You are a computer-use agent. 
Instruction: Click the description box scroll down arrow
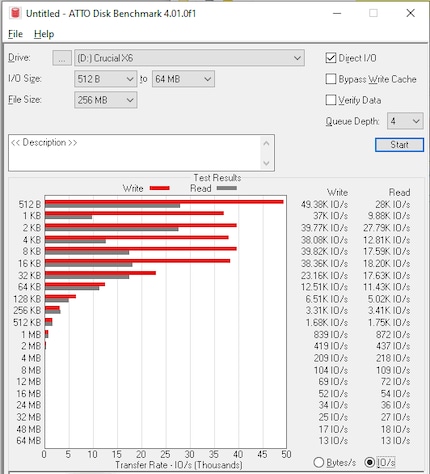click(266, 163)
